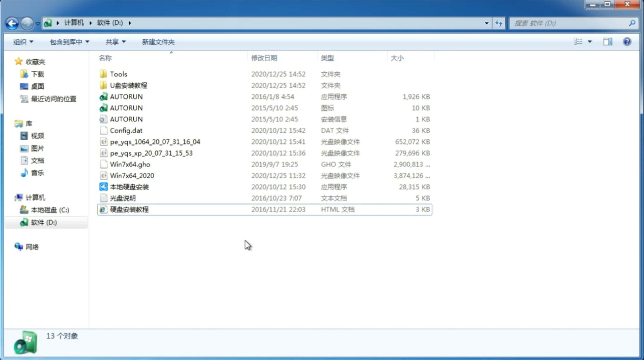Open Win7x64_2020 disc image file
The height and width of the screenshot is (360, 644).
click(x=132, y=176)
